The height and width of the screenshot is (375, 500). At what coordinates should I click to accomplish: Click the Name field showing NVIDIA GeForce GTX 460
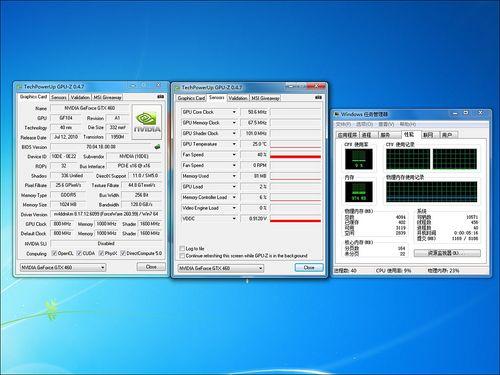click(x=89, y=108)
